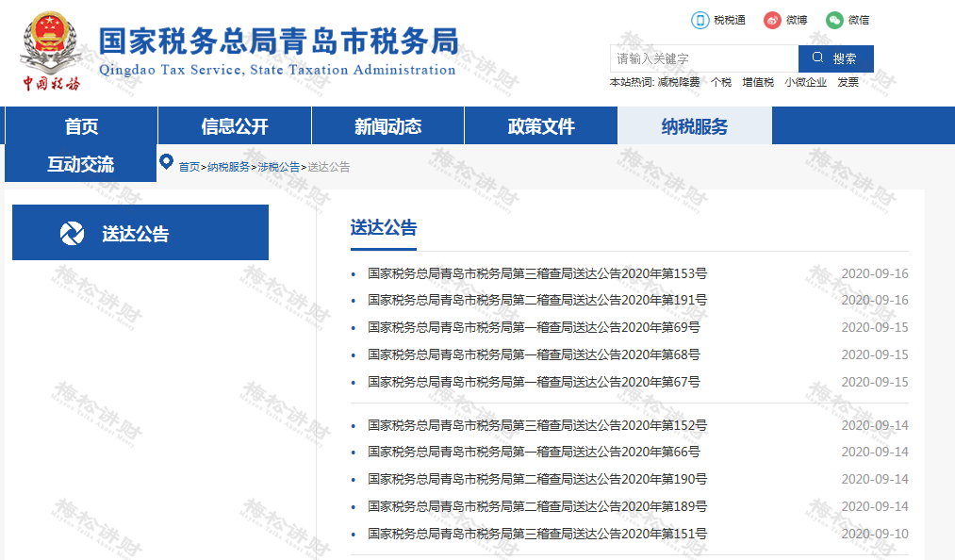The image size is (955, 560).
Task: Select the 纳税服务 navigation tab
Action: point(695,126)
